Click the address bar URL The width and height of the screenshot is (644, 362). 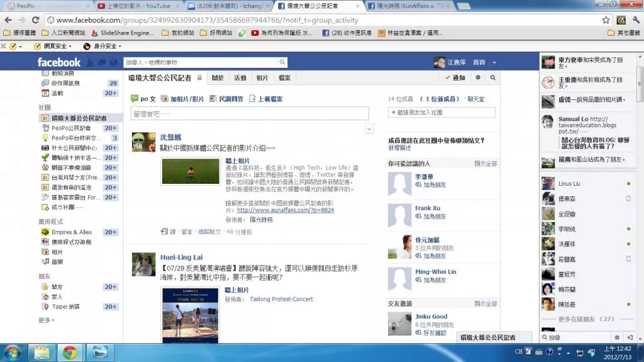[207, 20]
